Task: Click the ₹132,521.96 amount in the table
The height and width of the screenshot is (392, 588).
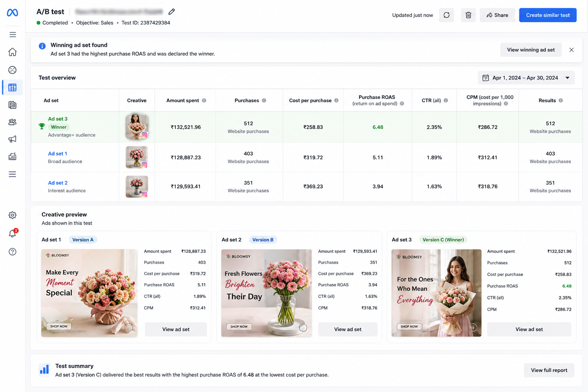Action: [x=186, y=127]
